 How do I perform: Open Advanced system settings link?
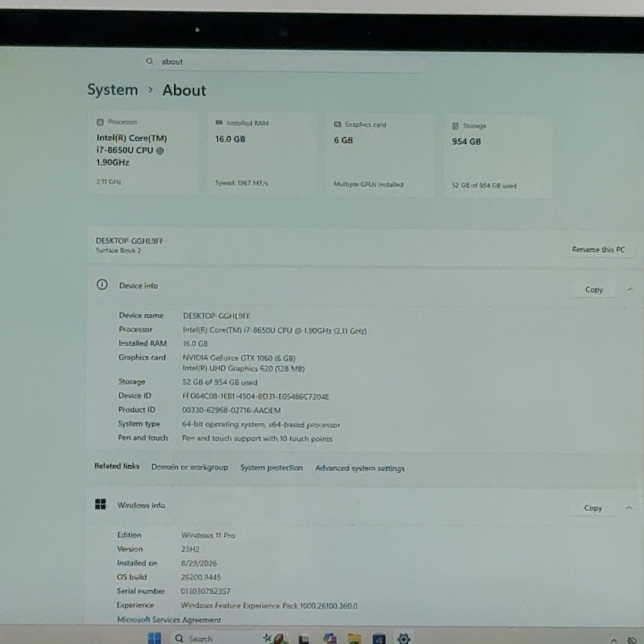(x=360, y=468)
